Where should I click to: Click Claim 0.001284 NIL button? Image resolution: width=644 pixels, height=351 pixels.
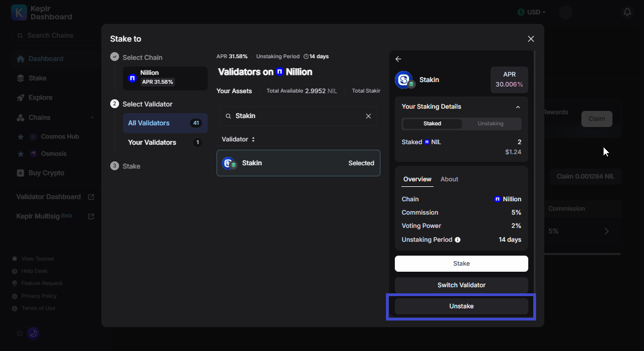click(x=585, y=176)
